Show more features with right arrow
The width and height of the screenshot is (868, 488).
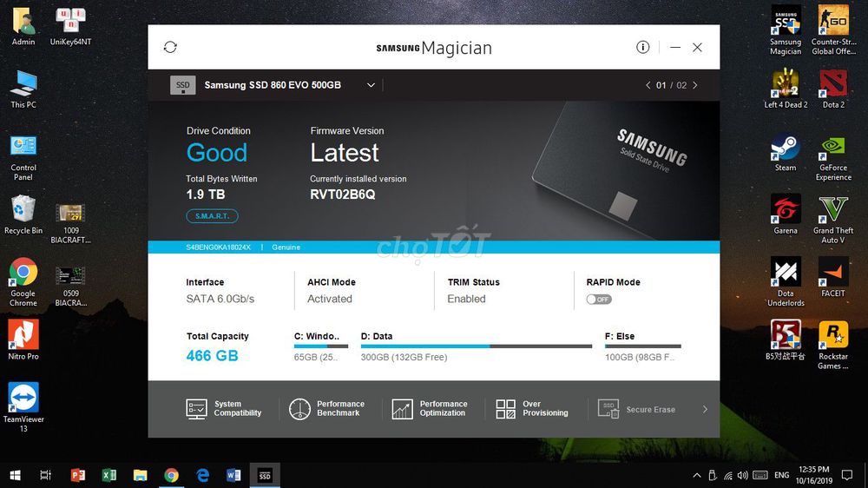click(x=705, y=409)
